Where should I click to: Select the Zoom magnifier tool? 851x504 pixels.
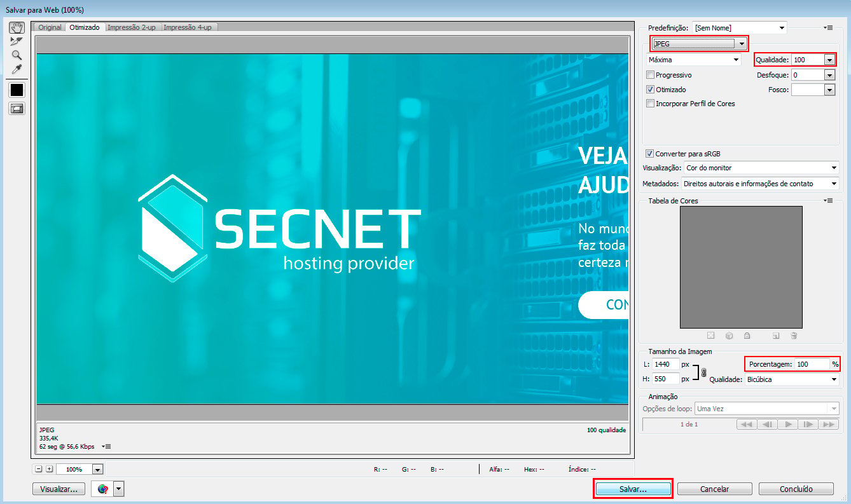17,55
